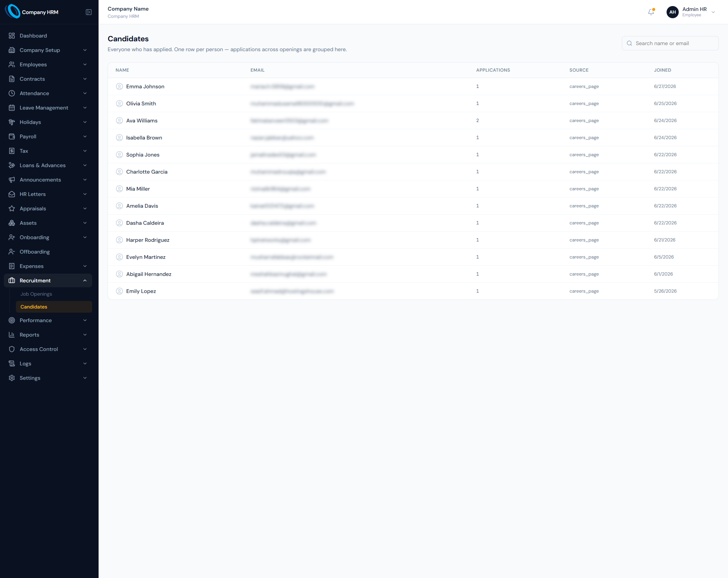728x578 pixels.
Task: Open the Job Openings submenu item
Action: [x=54, y=294]
